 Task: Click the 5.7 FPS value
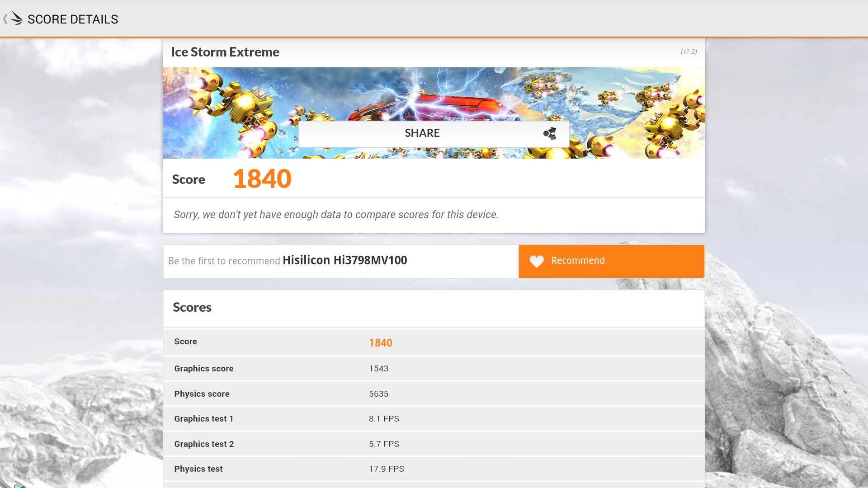coord(384,444)
